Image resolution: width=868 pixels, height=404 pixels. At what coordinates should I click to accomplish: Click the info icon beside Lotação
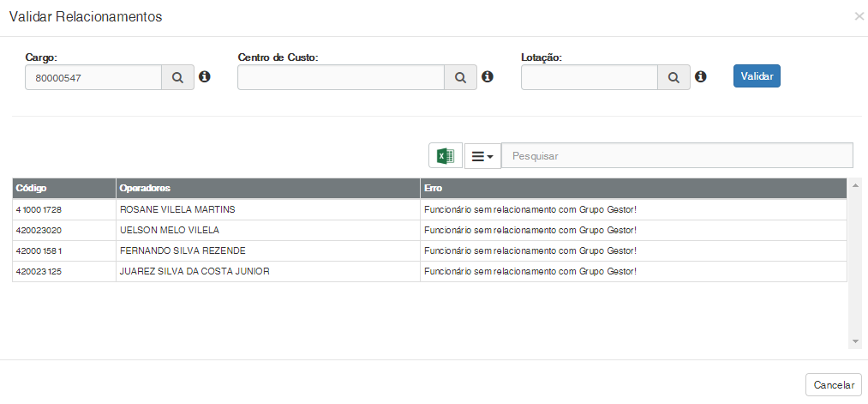700,77
